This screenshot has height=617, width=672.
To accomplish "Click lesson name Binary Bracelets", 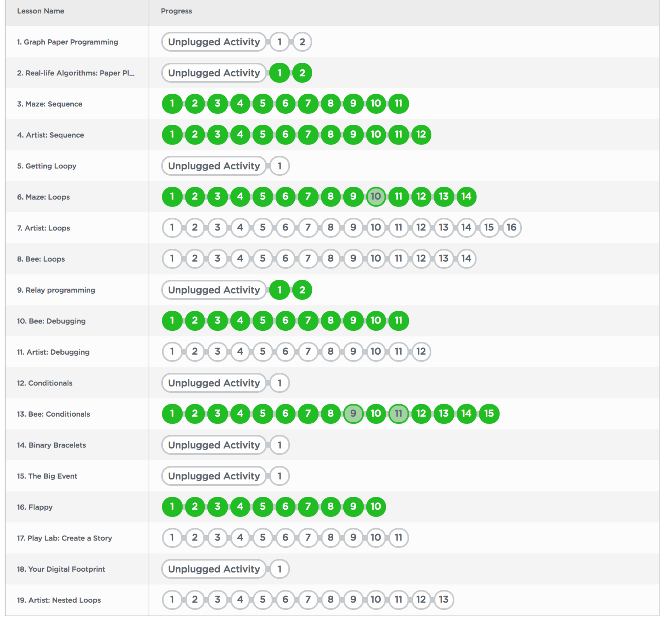I will pos(52,445).
